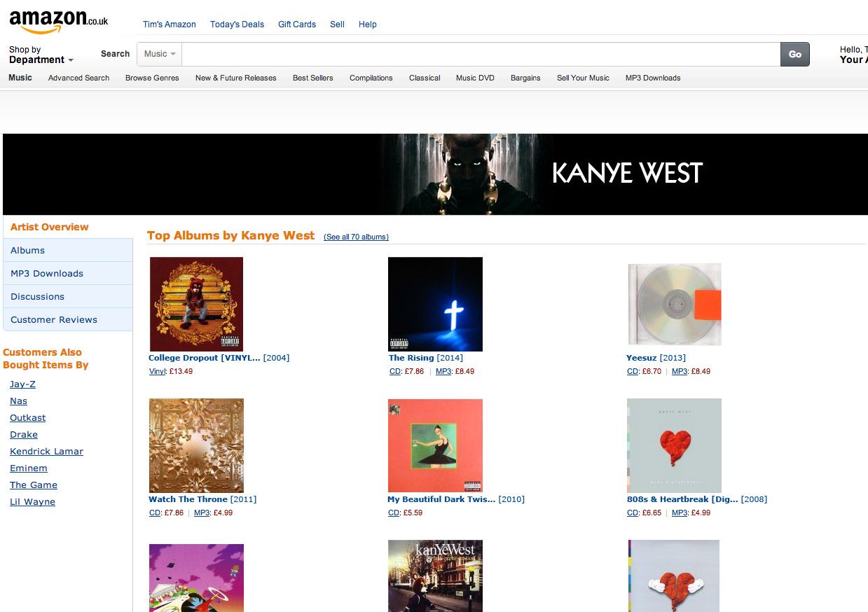The width and height of the screenshot is (868, 612).
Task: Click the Go search button
Action: point(795,54)
